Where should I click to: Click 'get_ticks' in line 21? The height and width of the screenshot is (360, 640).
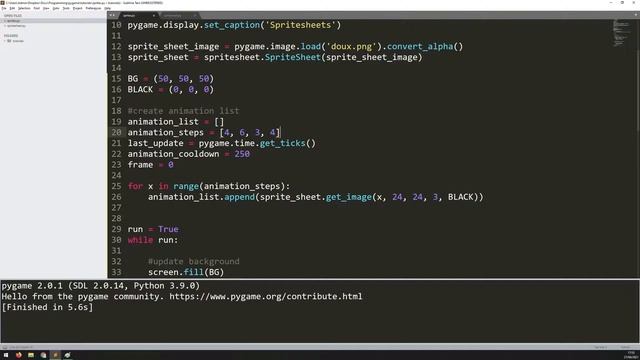pyautogui.click(x=282, y=143)
